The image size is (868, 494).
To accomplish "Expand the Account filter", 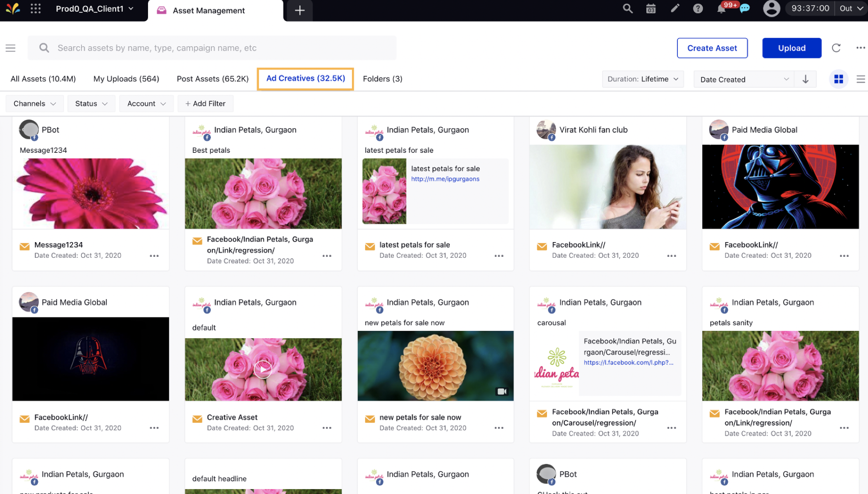I will point(146,104).
